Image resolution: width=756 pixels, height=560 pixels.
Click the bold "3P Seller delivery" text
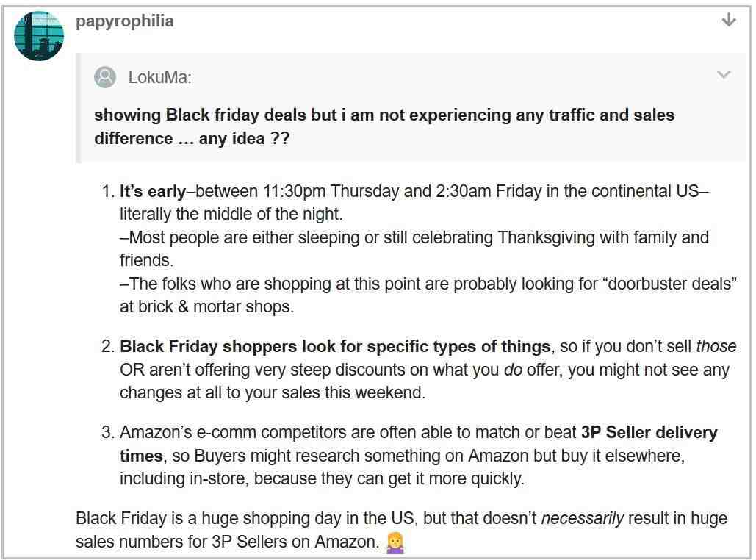coord(649,432)
